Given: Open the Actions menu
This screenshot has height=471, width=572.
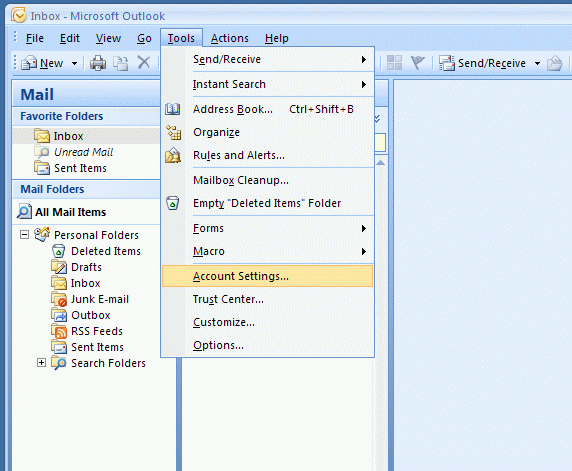Looking at the screenshot, I should click(x=229, y=38).
